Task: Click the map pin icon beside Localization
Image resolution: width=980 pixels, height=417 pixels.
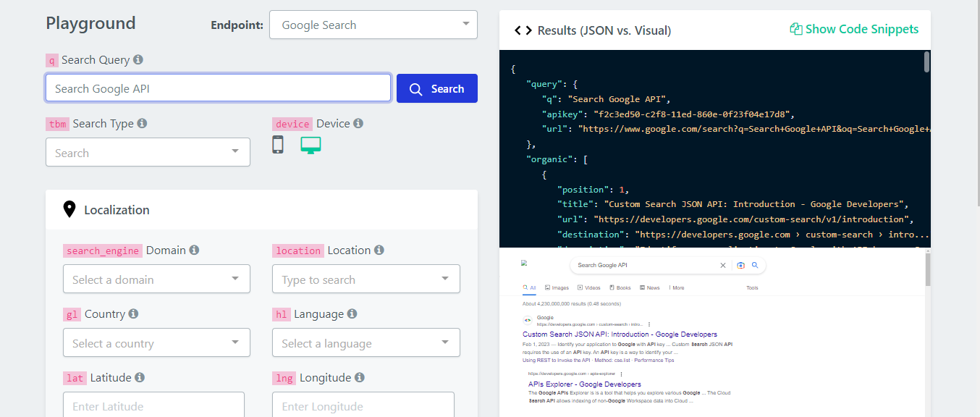Action: pos(69,210)
